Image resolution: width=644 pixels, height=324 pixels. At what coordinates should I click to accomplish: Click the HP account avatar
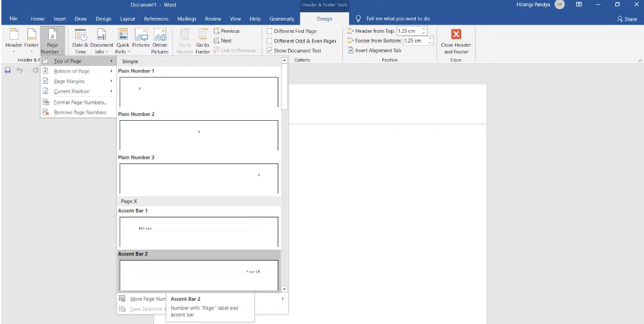559,5
